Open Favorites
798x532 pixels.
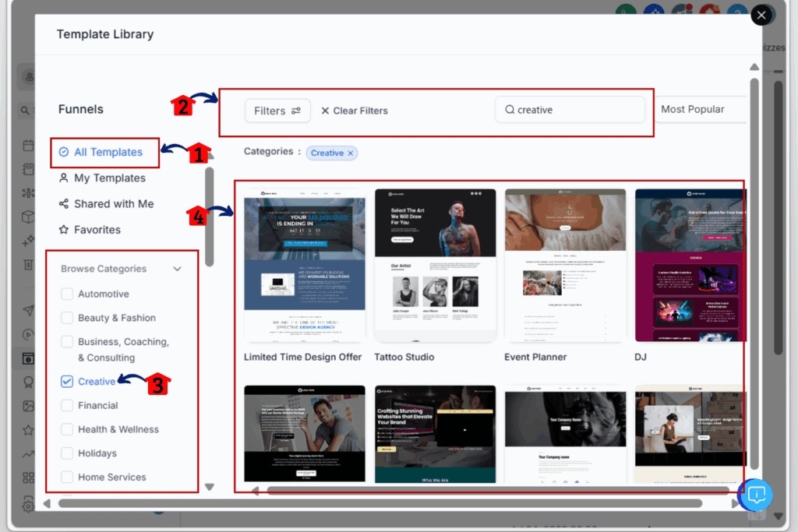coord(90,230)
